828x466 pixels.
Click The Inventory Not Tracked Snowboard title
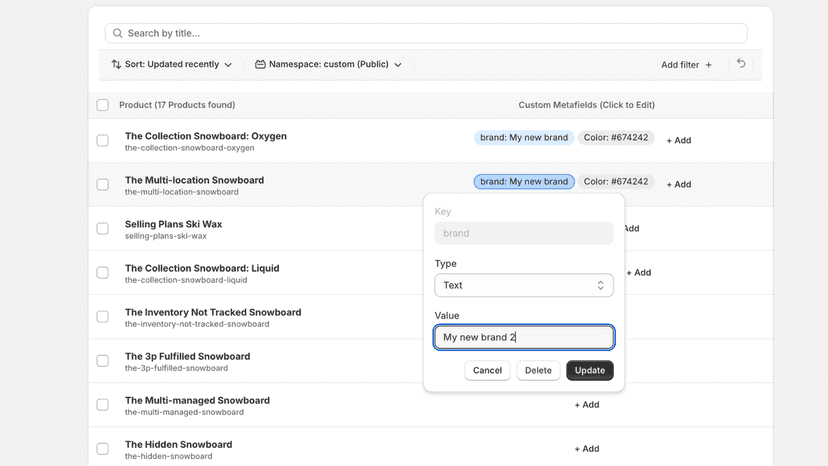(213, 313)
